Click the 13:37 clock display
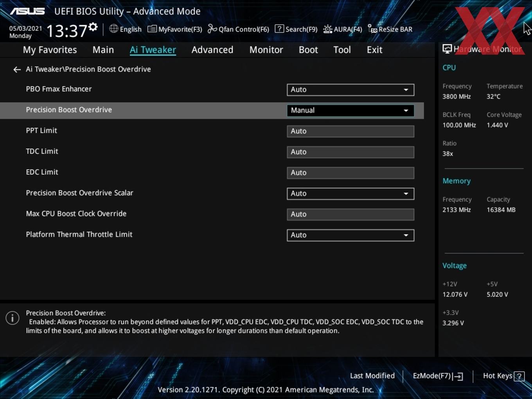 pos(66,31)
